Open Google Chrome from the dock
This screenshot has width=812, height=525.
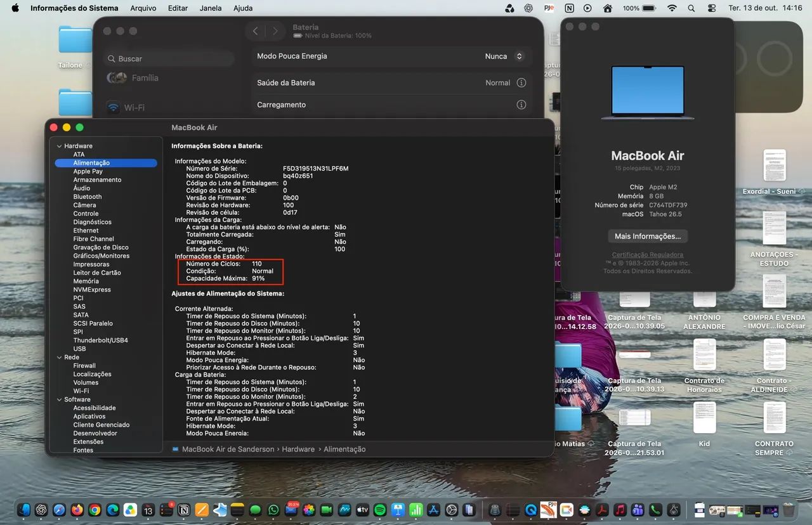tap(95, 509)
